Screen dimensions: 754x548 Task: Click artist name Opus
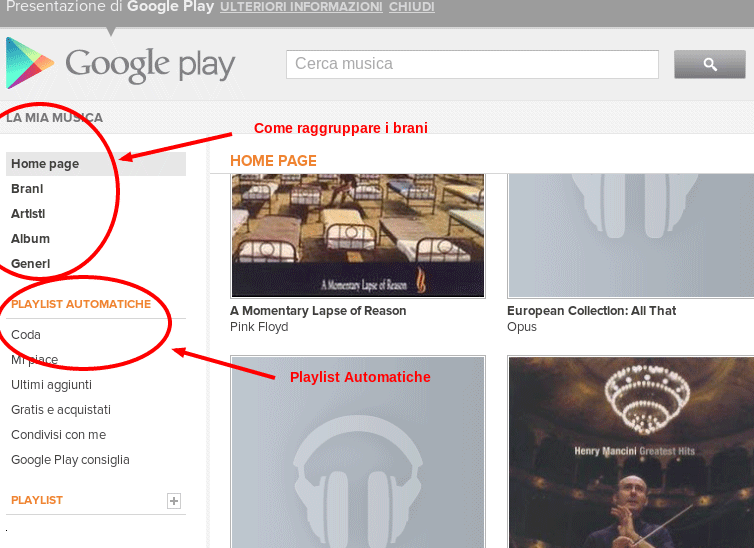point(522,327)
